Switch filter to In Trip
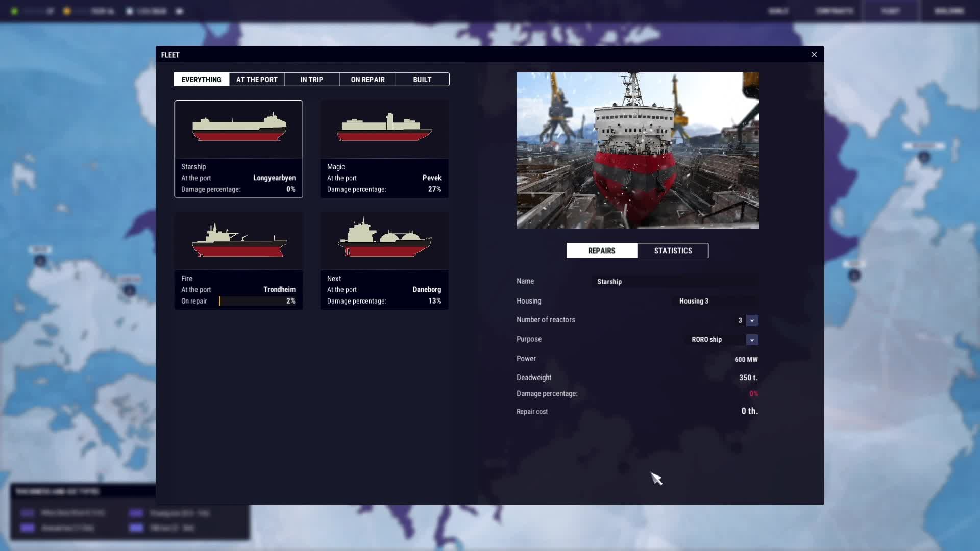 [x=311, y=80]
